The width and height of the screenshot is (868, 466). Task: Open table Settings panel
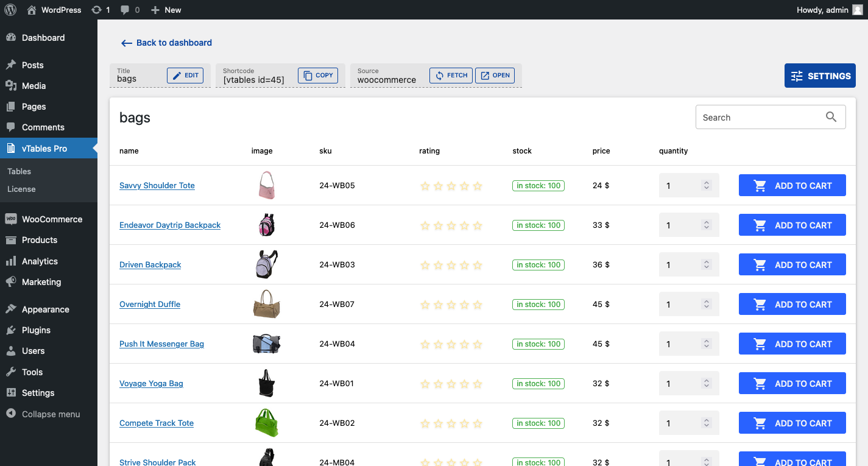pyautogui.click(x=820, y=76)
